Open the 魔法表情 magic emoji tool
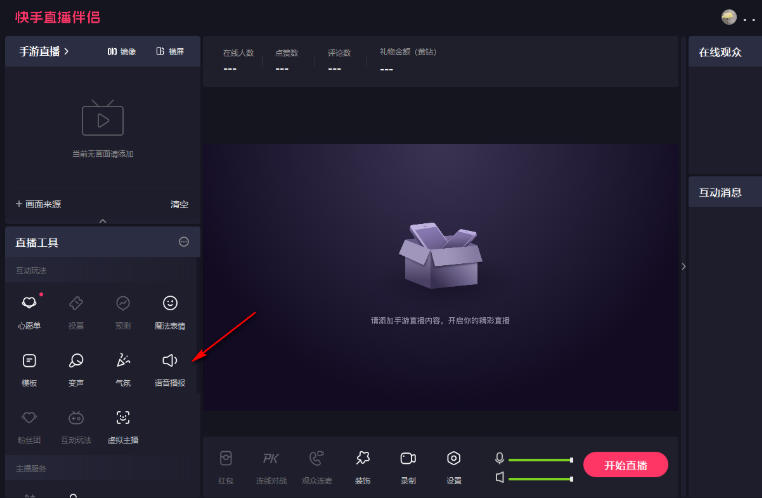This screenshot has width=762, height=498. click(170, 303)
